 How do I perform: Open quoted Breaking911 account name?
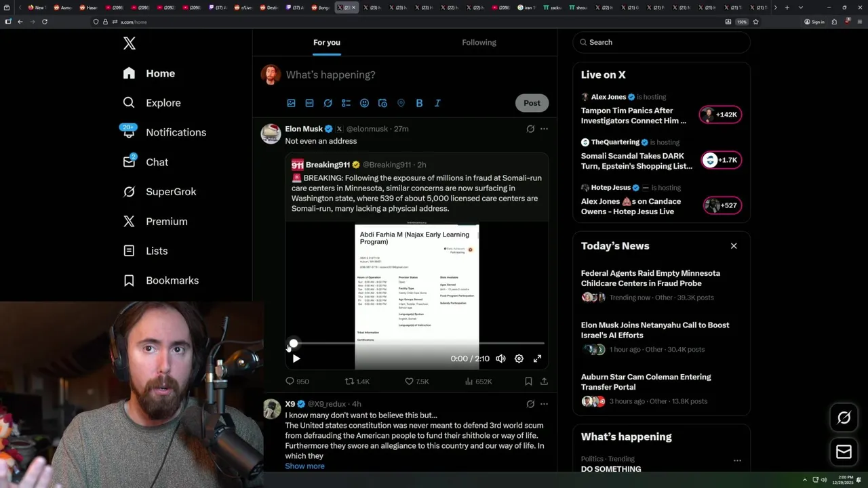click(x=328, y=165)
